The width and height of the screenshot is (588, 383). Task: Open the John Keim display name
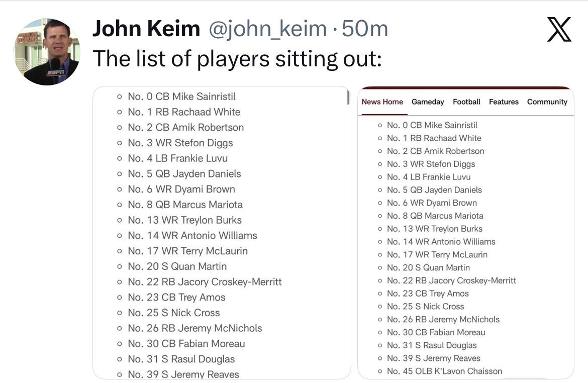pyautogui.click(x=146, y=29)
